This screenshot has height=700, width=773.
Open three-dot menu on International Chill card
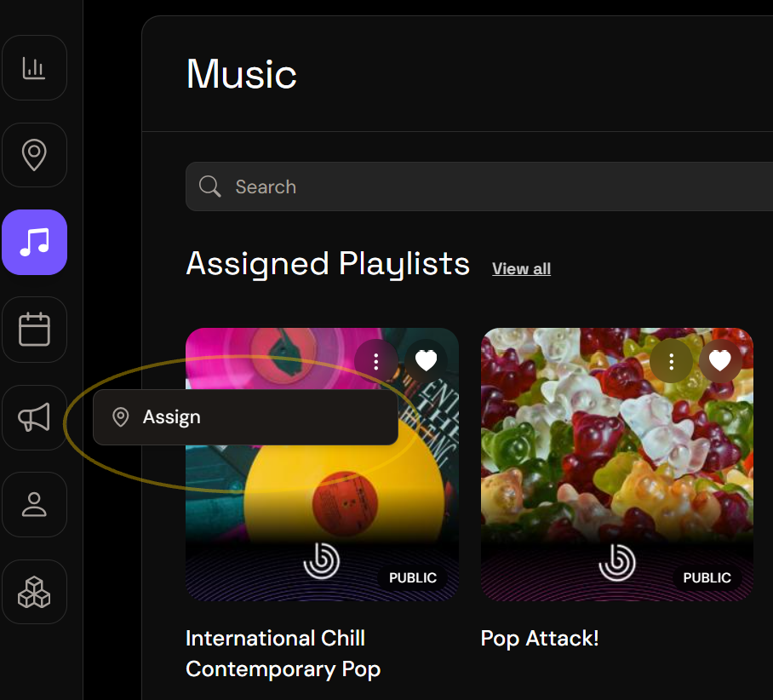click(376, 362)
